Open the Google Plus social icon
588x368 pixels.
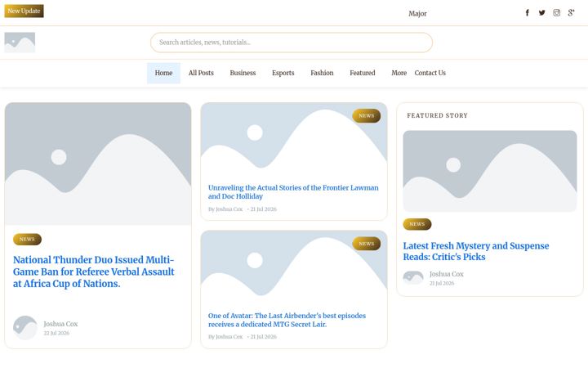(x=571, y=13)
